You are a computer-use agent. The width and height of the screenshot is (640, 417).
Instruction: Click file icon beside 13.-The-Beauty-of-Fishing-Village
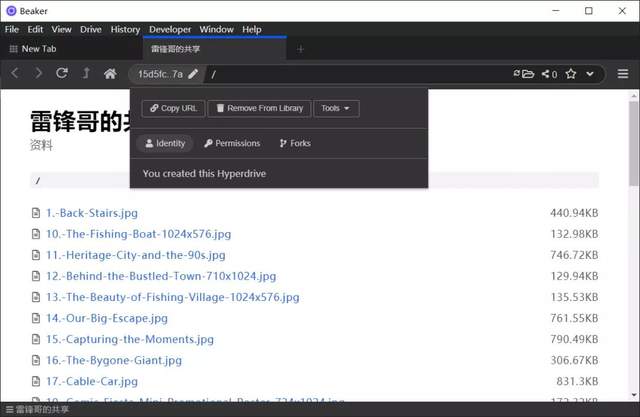coord(36,297)
